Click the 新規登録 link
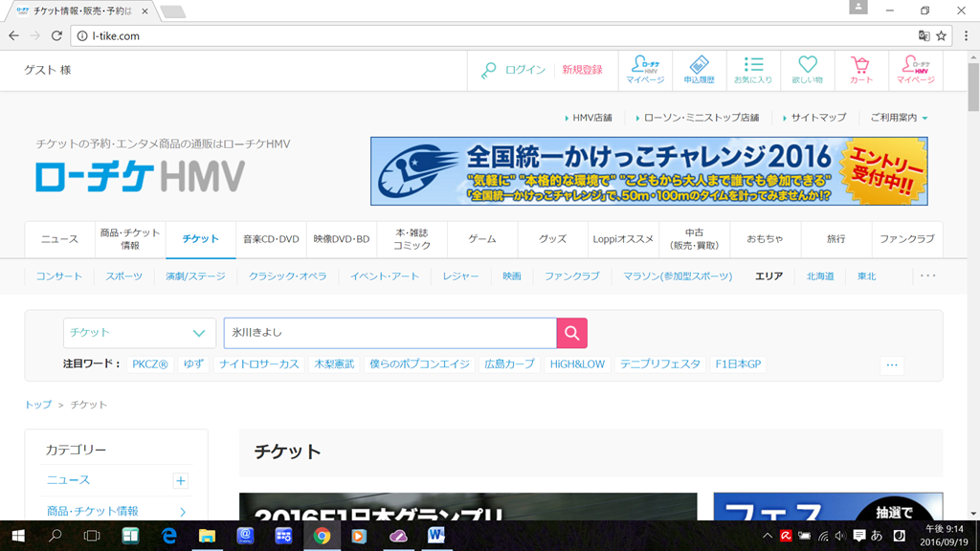The height and width of the screenshot is (551, 980). coord(582,70)
